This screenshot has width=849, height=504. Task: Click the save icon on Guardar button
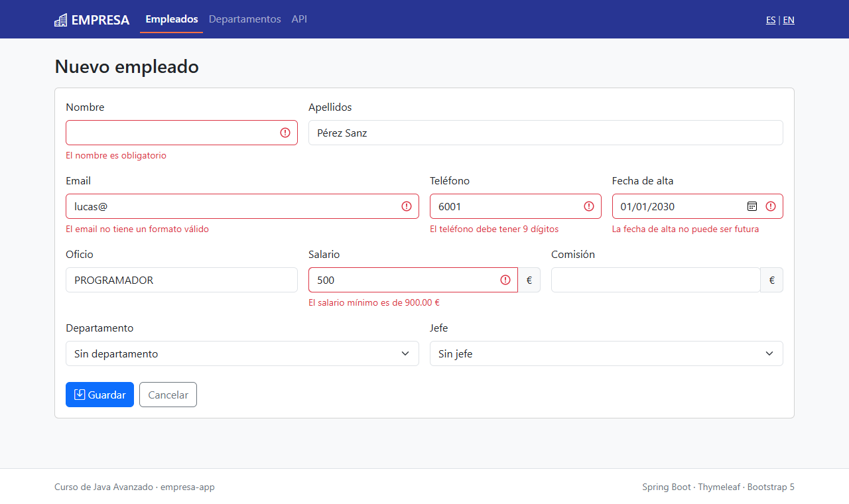pos(80,395)
